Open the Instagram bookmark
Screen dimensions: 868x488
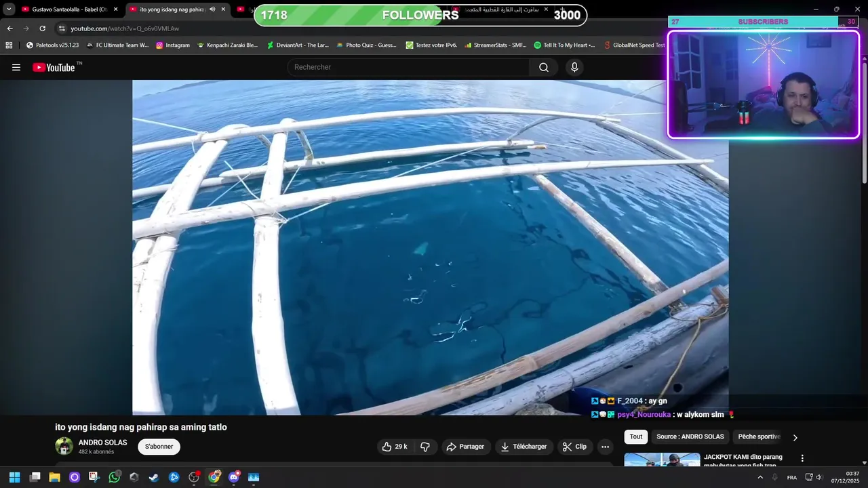coord(173,45)
